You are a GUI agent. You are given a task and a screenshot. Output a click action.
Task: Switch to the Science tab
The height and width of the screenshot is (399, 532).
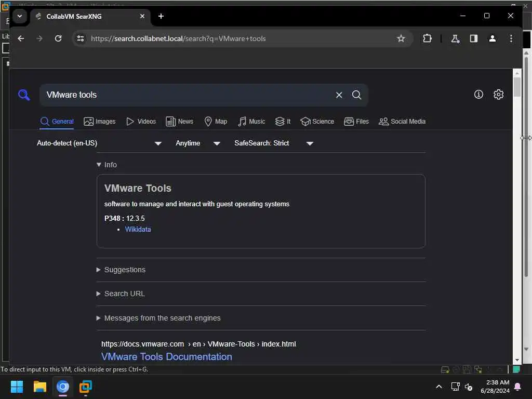(x=317, y=122)
